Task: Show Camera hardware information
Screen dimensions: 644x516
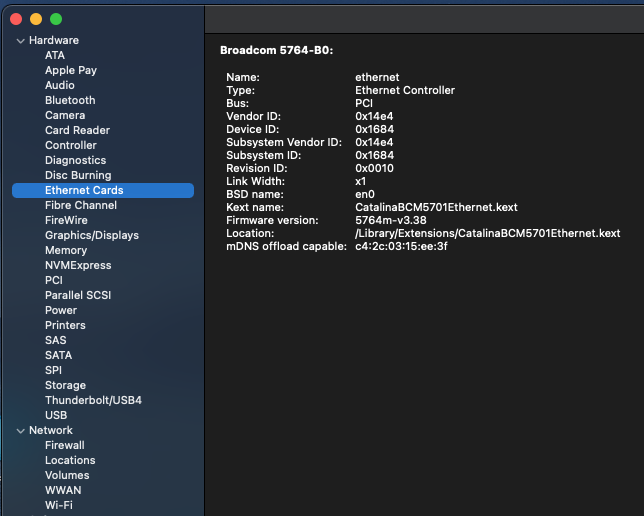Action: click(65, 115)
